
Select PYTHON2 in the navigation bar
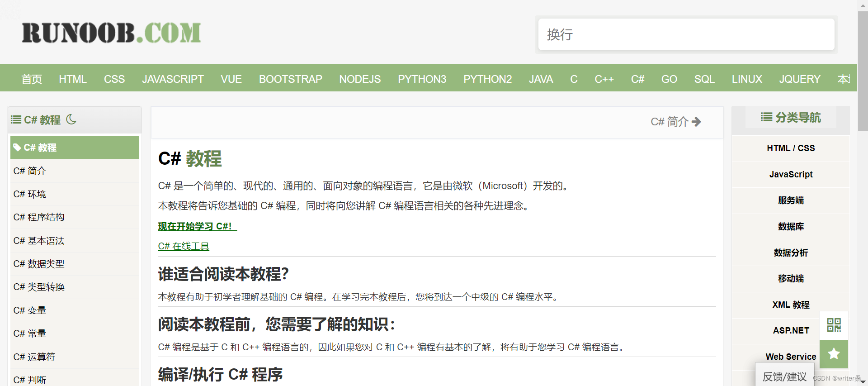pos(488,79)
